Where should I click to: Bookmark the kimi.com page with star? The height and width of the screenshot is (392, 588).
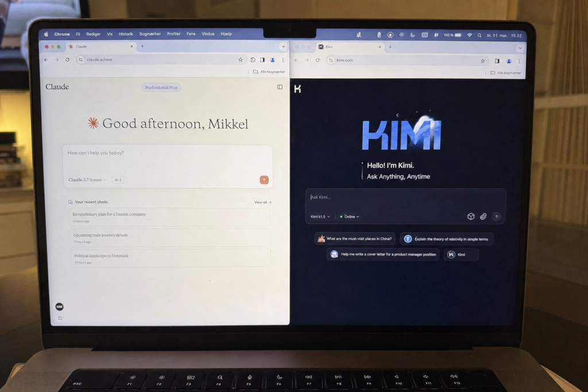[482, 61]
